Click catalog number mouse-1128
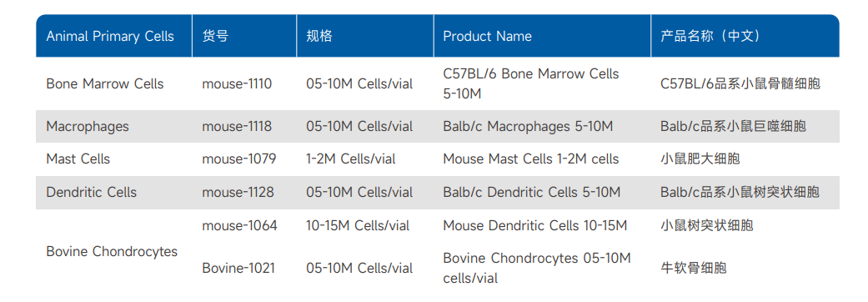 point(238,192)
